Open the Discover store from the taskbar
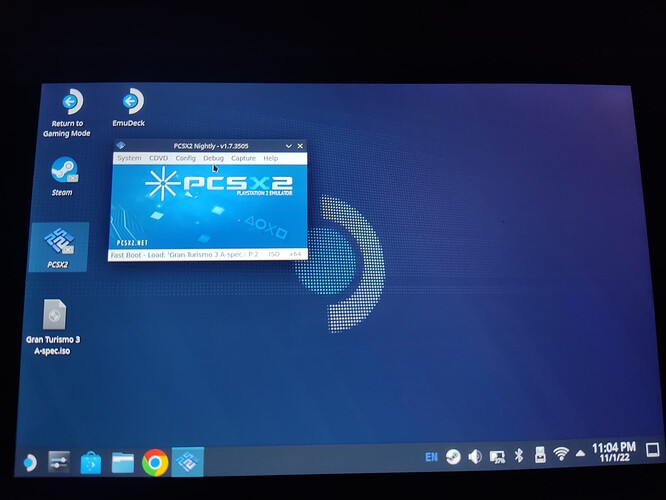 (90, 462)
